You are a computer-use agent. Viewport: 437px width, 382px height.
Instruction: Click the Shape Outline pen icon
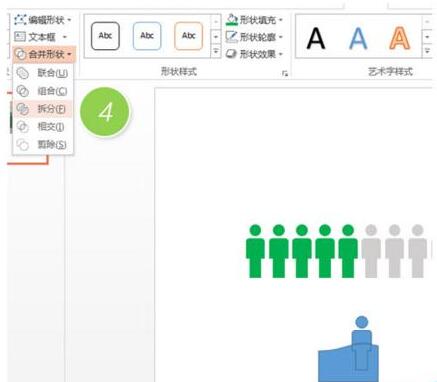pos(232,37)
